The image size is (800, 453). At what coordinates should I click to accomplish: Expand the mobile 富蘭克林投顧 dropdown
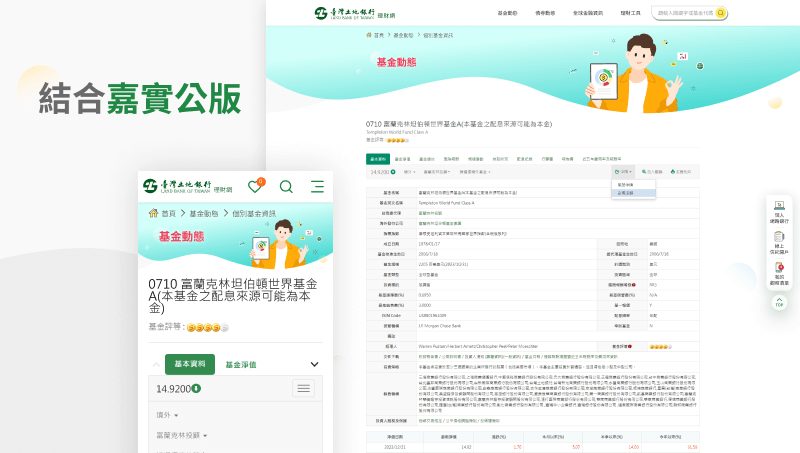(x=181, y=436)
